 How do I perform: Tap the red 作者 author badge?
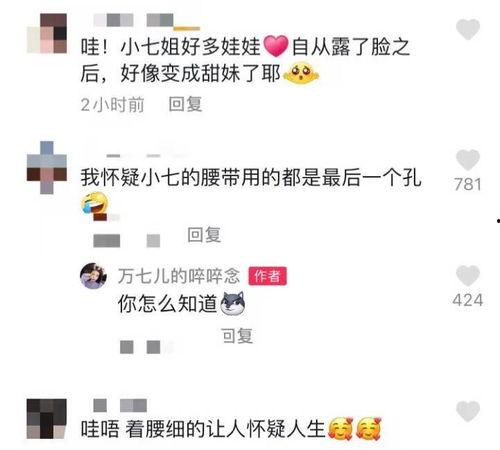pos(267,276)
